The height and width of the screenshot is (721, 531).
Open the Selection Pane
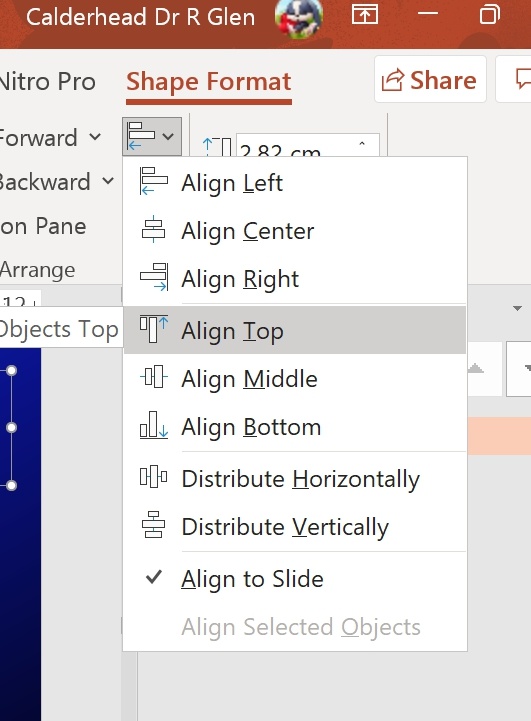[43, 226]
